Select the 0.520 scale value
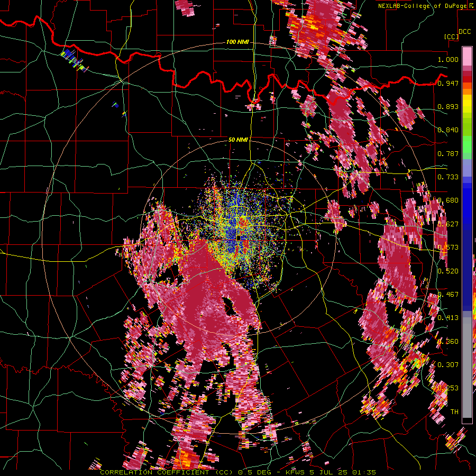The image size is (476, 476). [448, 271]
